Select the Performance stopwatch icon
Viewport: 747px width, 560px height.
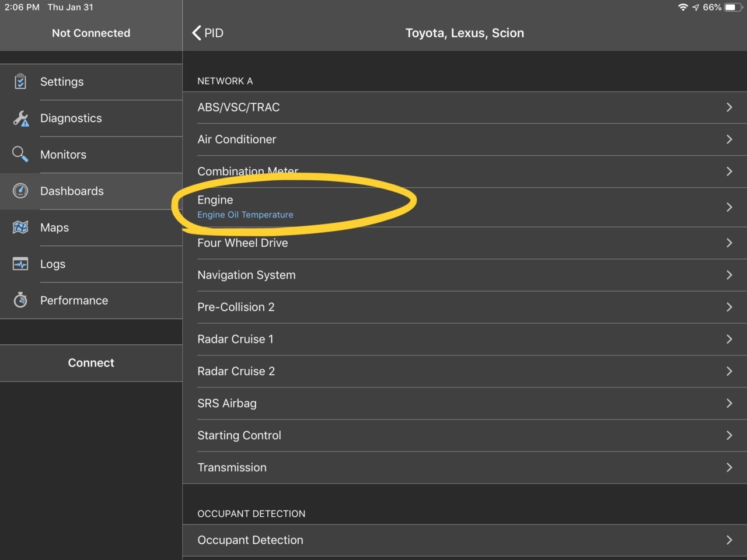(20, 300)
